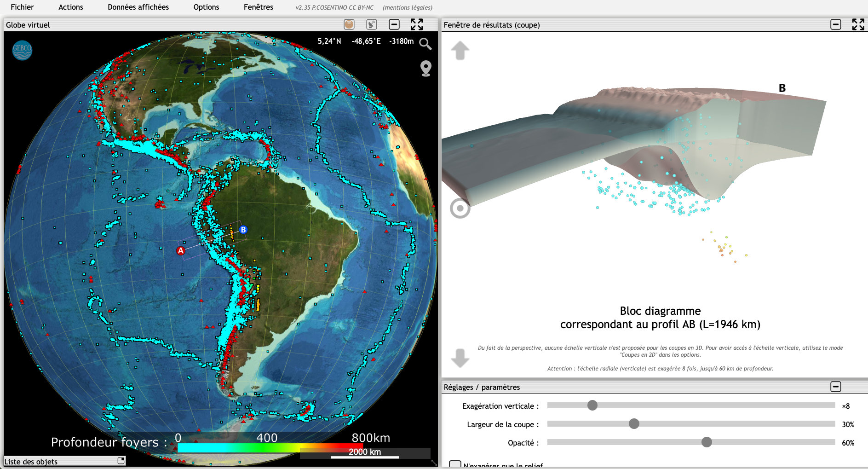Click the orange seismic globe icon
The image size is (868, 469).
(349, 24)
